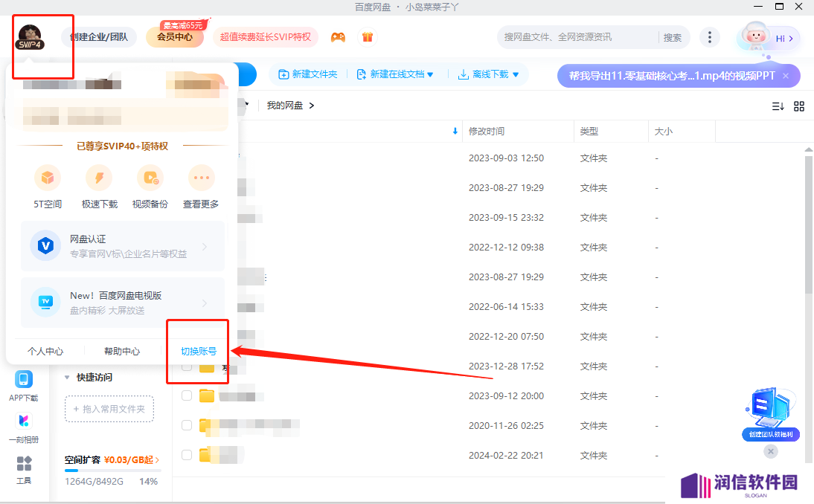
Task: Collapse the 快捷访问 section
Action: (67, 378)
